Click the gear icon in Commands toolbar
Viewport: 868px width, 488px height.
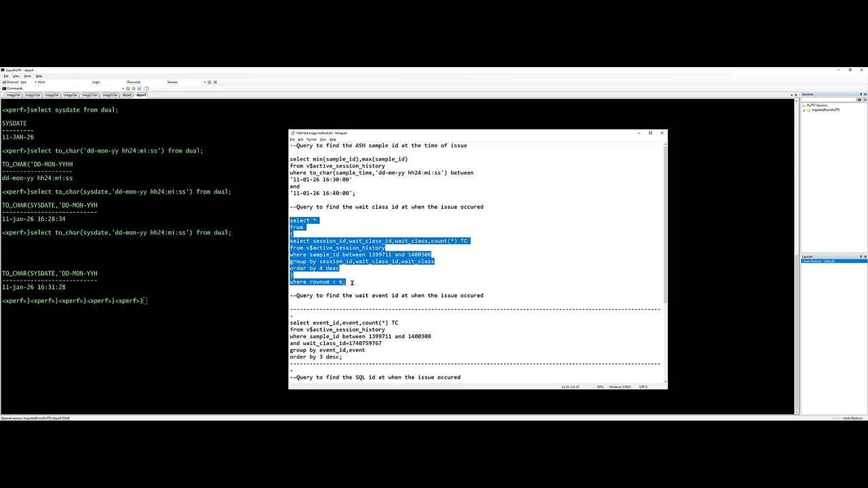[134, 89]
